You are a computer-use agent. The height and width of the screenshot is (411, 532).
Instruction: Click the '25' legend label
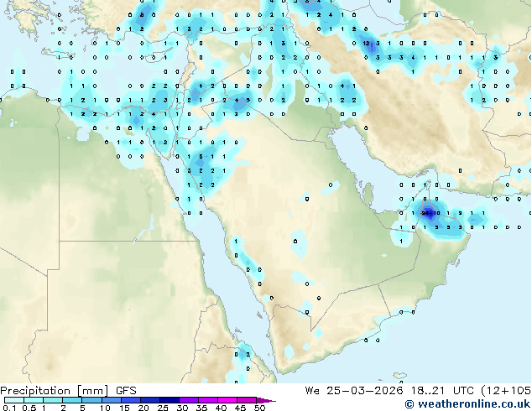point(163,408)
